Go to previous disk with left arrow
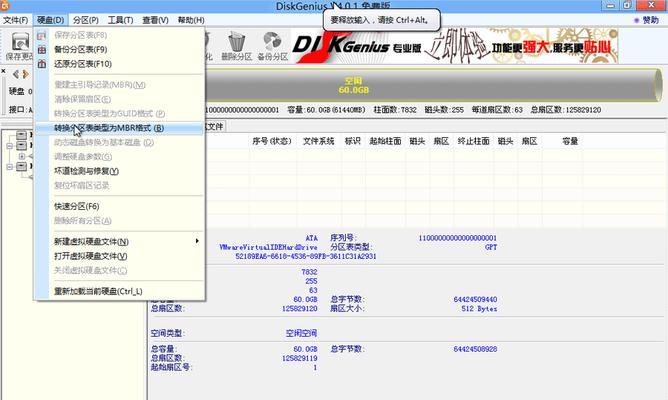Screen dimensions: 668x400 (x=16, y=74)
